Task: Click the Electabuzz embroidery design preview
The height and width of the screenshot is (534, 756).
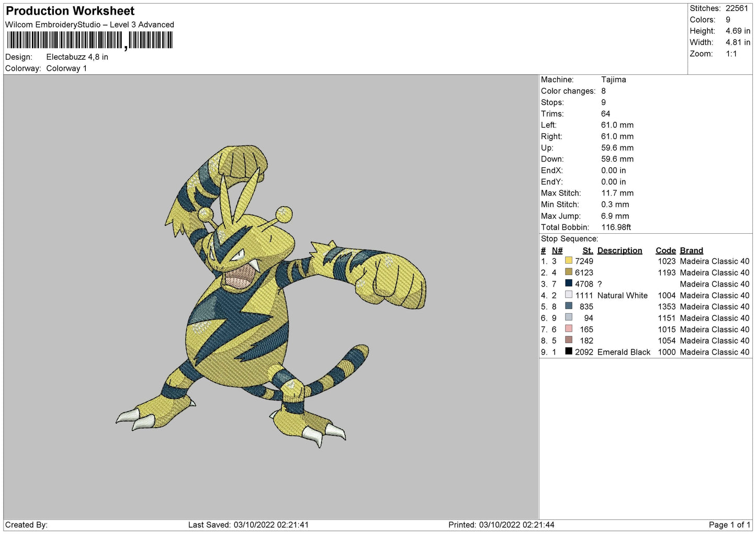Action: coord(270,296)
